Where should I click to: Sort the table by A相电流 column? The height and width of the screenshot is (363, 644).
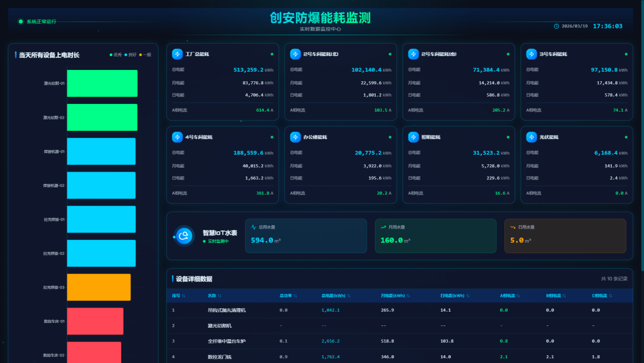click(x=511, y=296)
